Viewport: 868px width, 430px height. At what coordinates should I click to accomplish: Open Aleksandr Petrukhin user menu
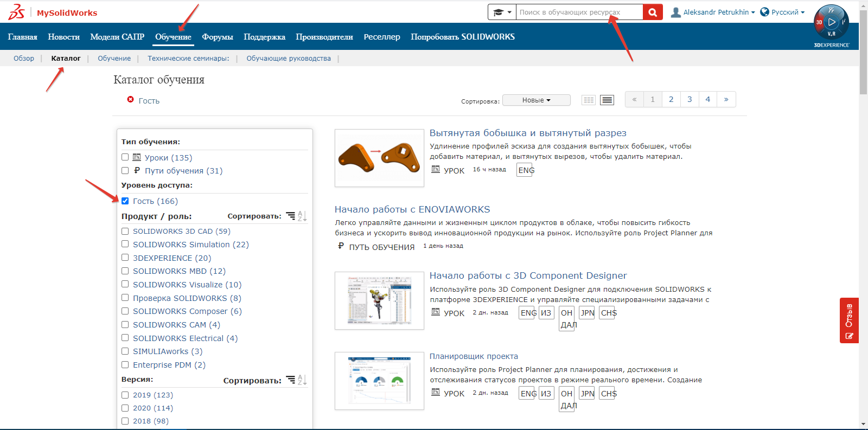click(713, 12)
